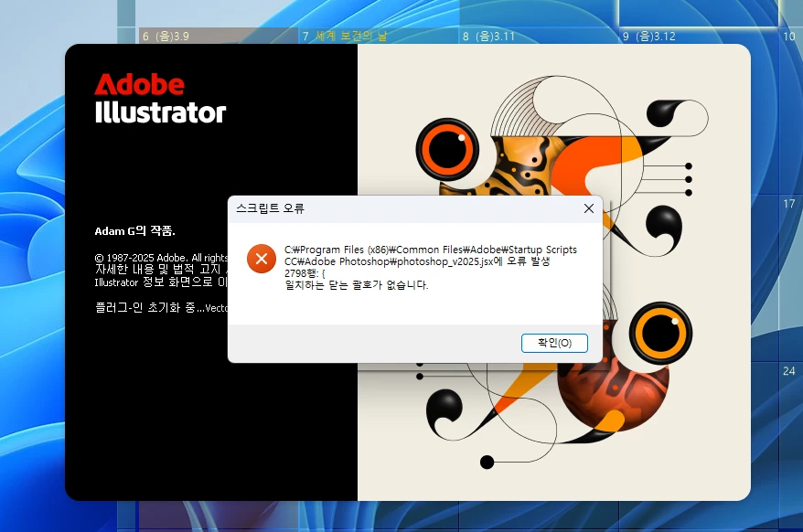Click the '일치하는 닫는 괄호가 없습니다.' message
The width and height of the screenshot is (803, 532).
coord(356,285)
